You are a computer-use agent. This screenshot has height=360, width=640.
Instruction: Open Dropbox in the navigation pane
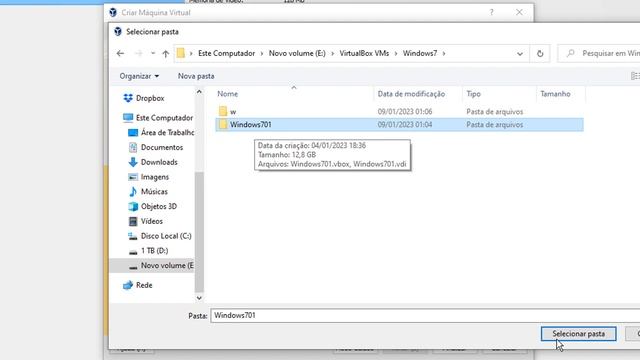(x=150, y=98)
